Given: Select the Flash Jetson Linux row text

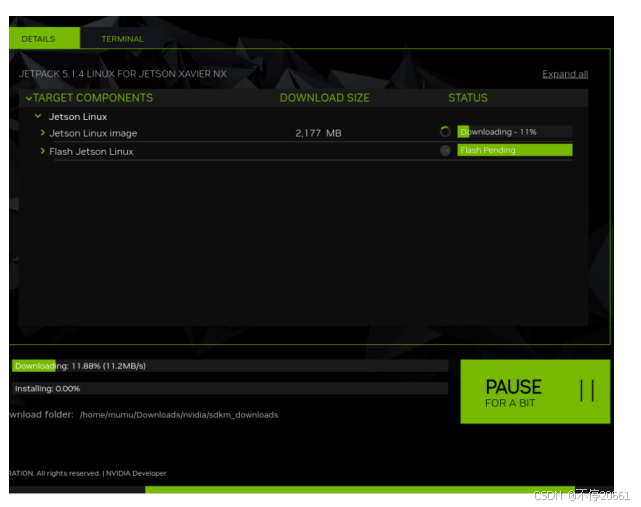Looking at the screenshot, I should pos(91,152).
